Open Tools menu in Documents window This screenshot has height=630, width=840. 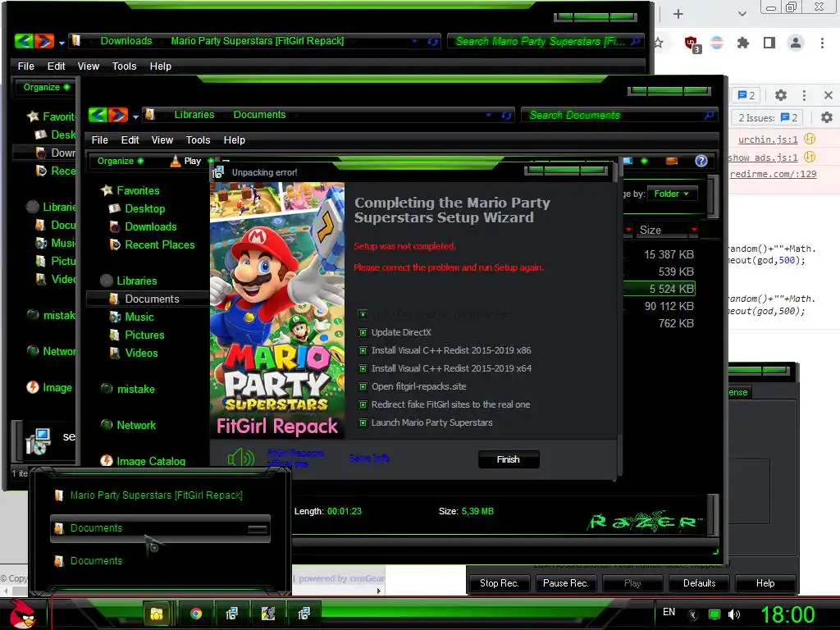(x=198, y=139)
